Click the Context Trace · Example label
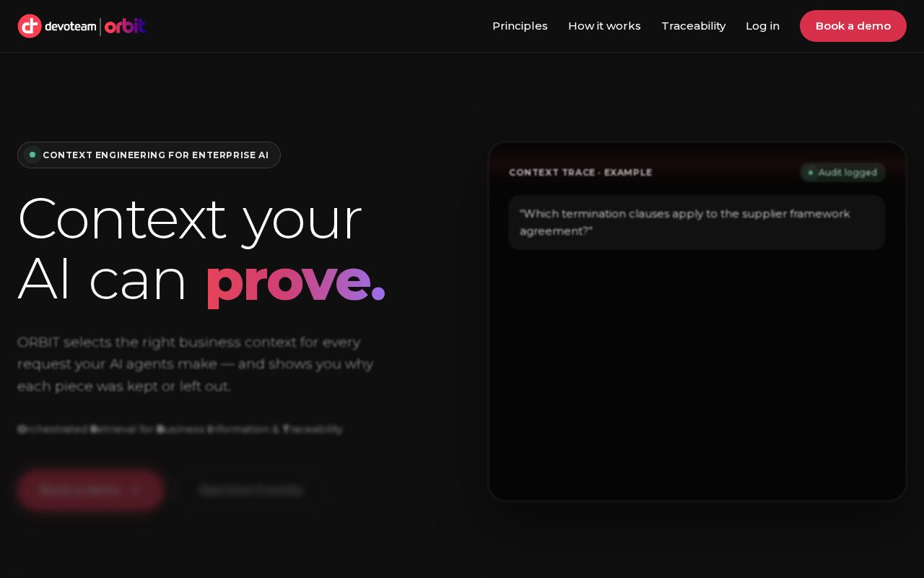 tap(580, 173)
